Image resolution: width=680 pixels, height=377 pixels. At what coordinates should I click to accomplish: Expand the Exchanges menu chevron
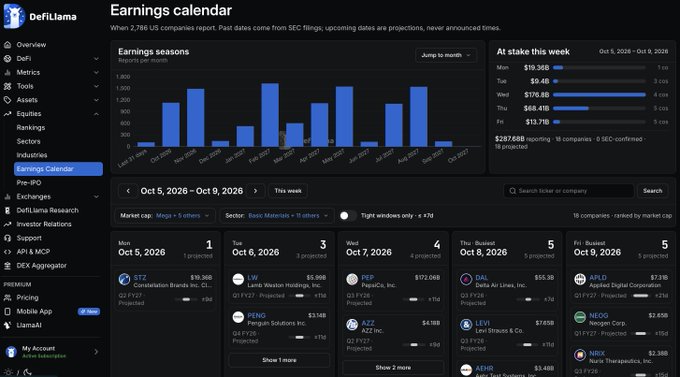click(96, 197)
